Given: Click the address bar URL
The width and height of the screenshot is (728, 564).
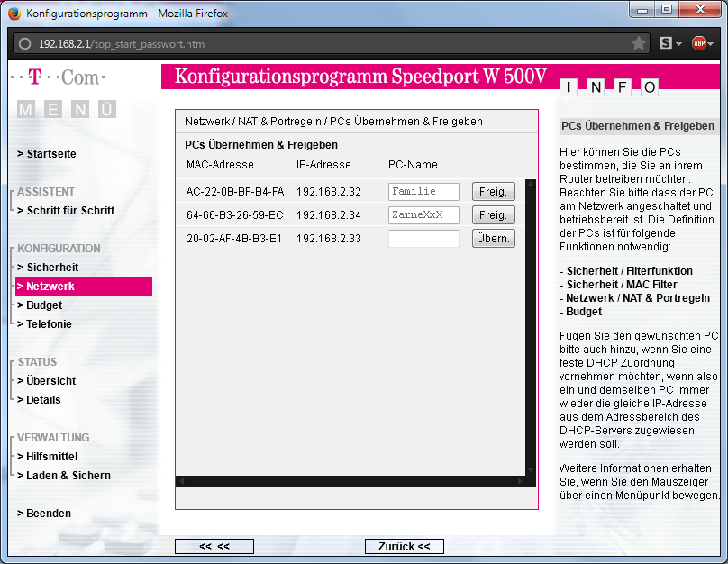Looking at the screenshot, I should pos(122,44).
